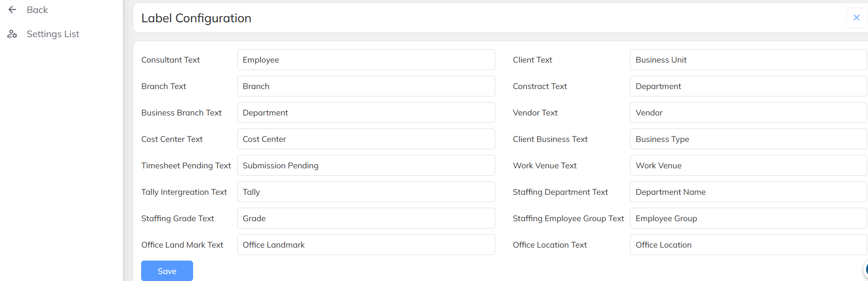Edit the Timesheet Pending Text field
Image resolution: width=868 pixels, height=281 pixels.
366,166
